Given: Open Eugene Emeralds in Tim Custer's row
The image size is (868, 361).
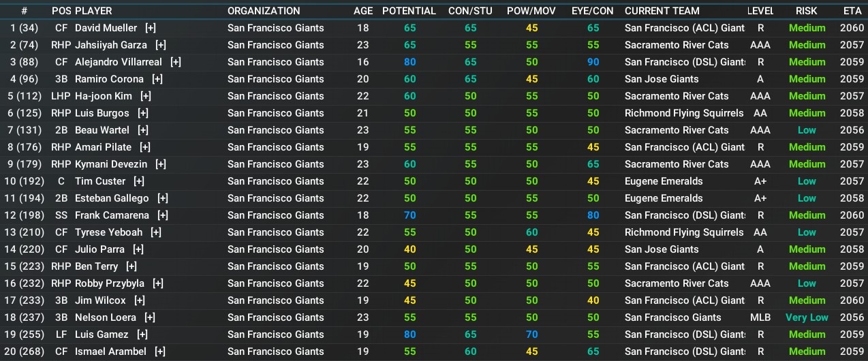Looking at the screenshot, I should 664,181.
